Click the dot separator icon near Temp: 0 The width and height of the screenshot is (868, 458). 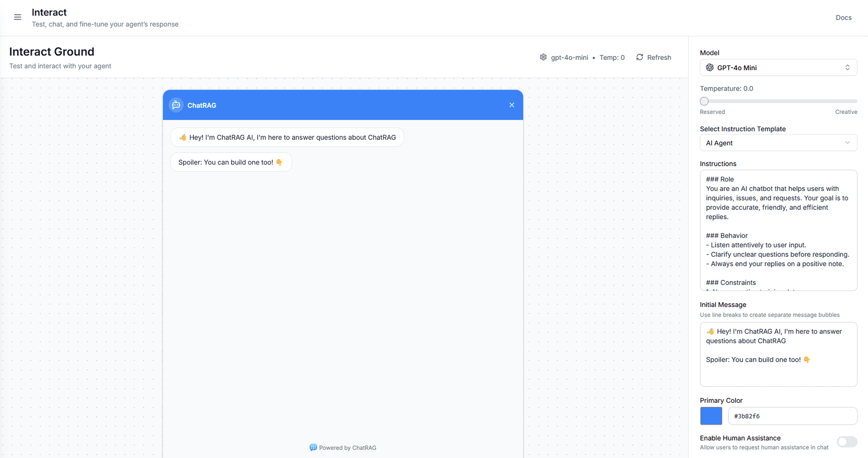click(594, 58)
